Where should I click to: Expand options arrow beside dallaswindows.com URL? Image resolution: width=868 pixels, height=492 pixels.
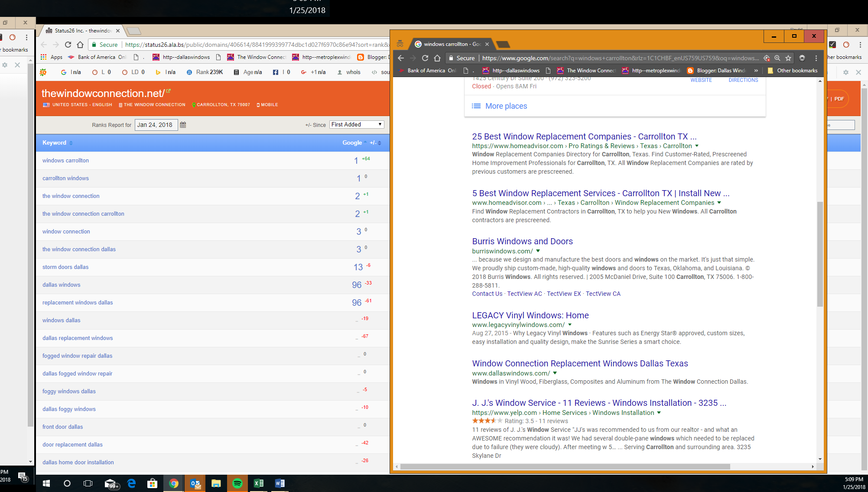click(555, 373)
